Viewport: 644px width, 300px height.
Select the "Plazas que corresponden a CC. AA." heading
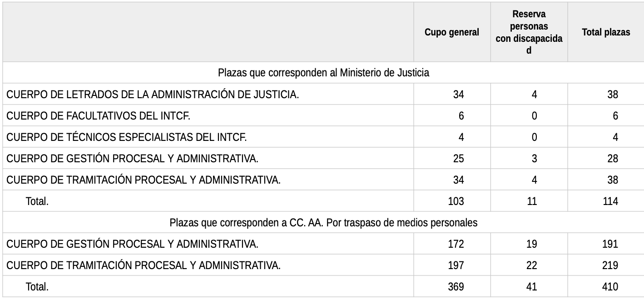(x=323, y=223)
